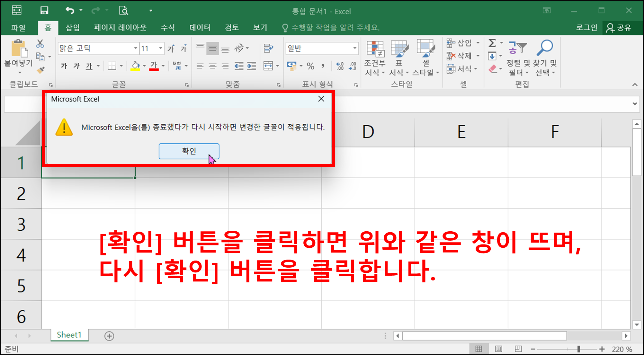Image resolution: width=644 pixels, height=355 pixels.
Task: Open Print Preview from quick access toolbar
Action: tap(123, 10)
